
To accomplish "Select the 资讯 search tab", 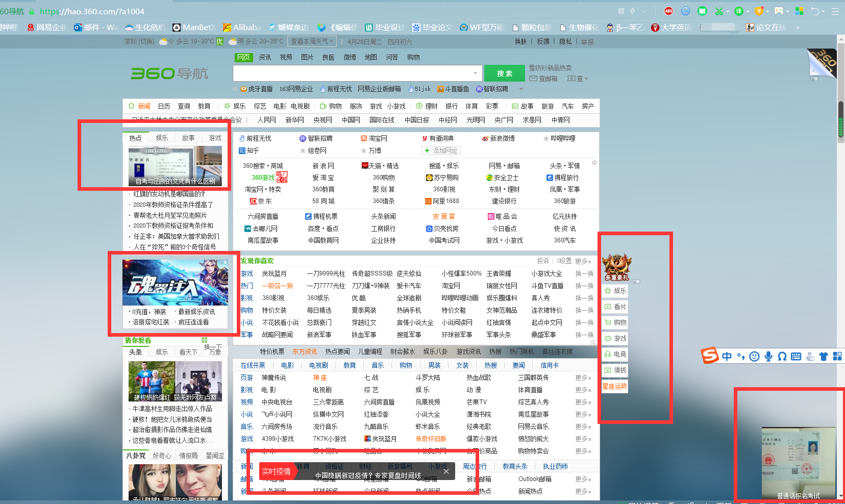I will (265, 57).
